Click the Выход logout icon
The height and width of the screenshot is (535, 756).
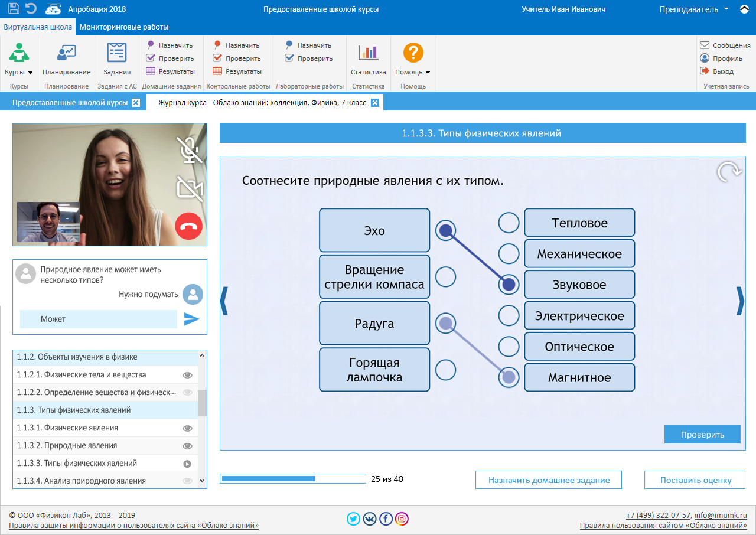click(705, 71)
